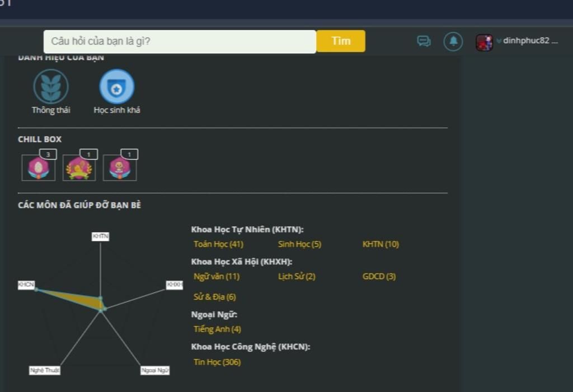Screen dimensions: 573x392
Task: Open GDCD (3) subject link
Action: click(379, 277)
